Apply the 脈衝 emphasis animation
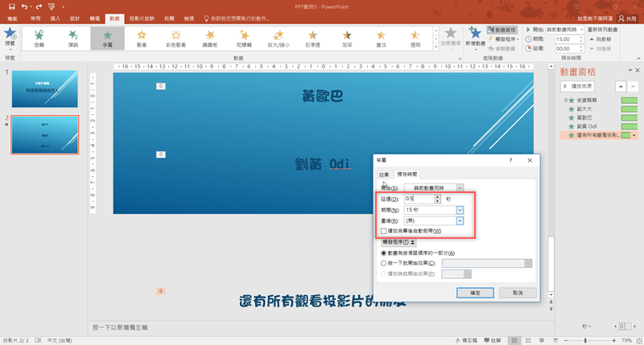Screen dimensions: 644x345 142,38
